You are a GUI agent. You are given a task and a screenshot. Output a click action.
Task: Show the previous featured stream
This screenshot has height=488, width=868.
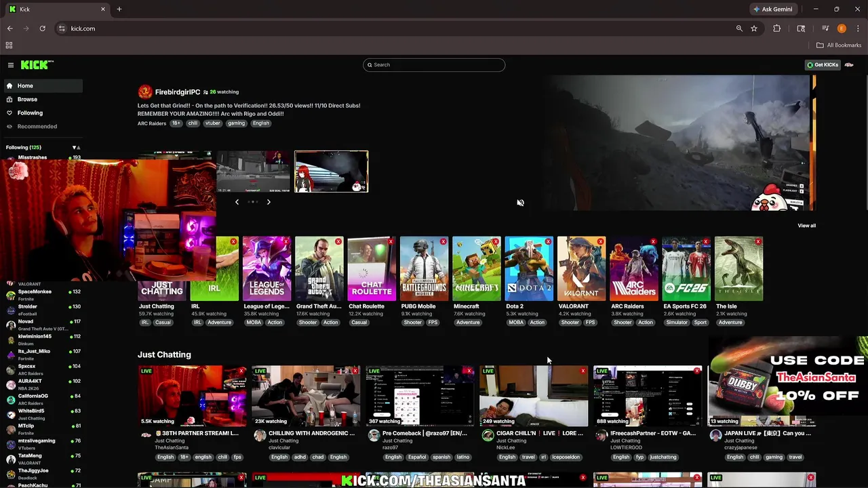[x=237, y=202]
